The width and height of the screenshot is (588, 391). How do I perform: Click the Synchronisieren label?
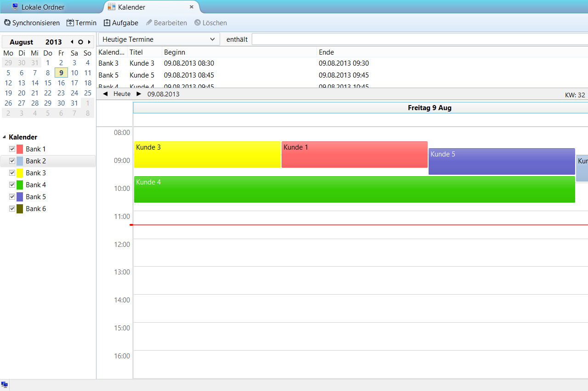point(36,22)
